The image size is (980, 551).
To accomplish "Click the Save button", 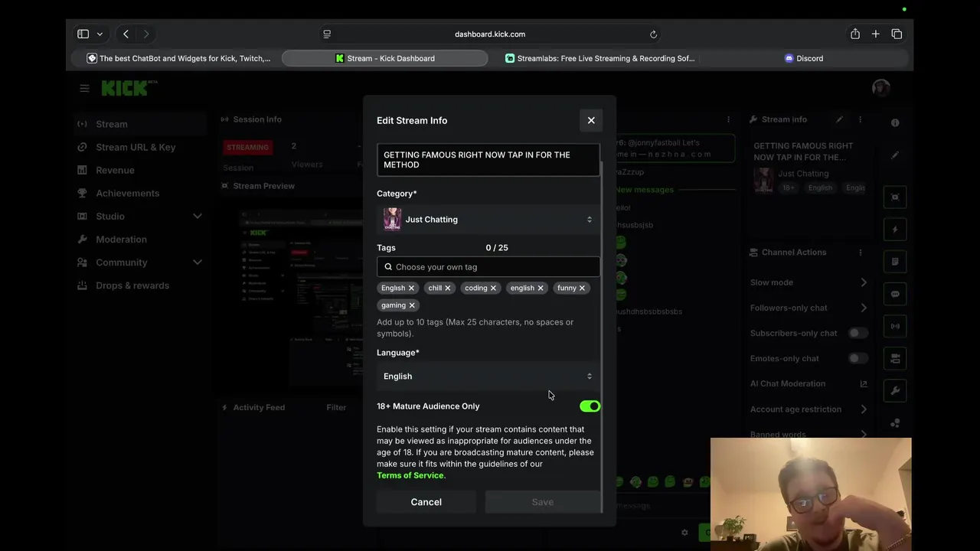I will pyautogui.click(x=543, y=502).
